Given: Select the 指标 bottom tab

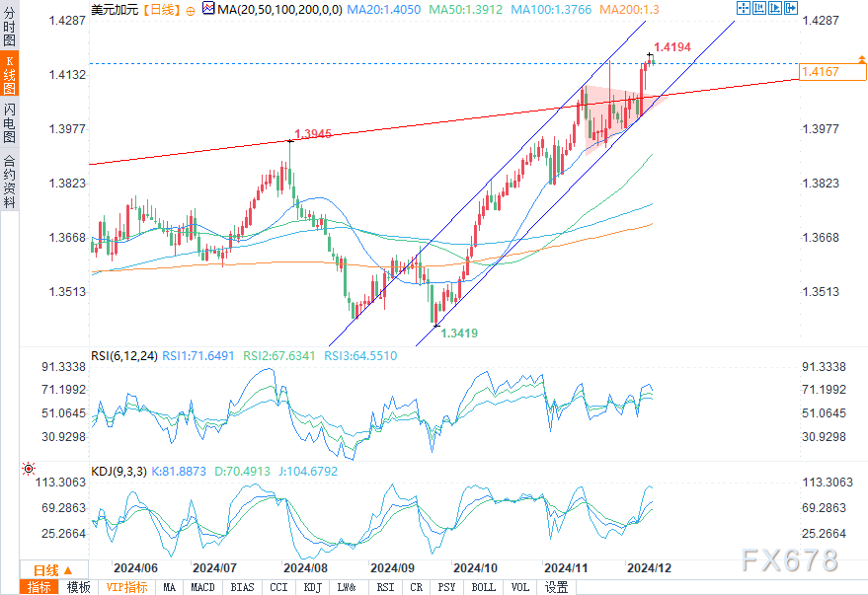Looking at the screenshot, I should point(39,587).
